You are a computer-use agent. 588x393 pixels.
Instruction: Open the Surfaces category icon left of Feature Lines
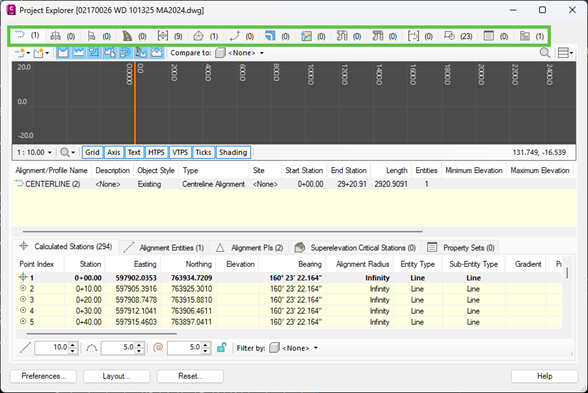pyautogui.click(x=198, y=36)
